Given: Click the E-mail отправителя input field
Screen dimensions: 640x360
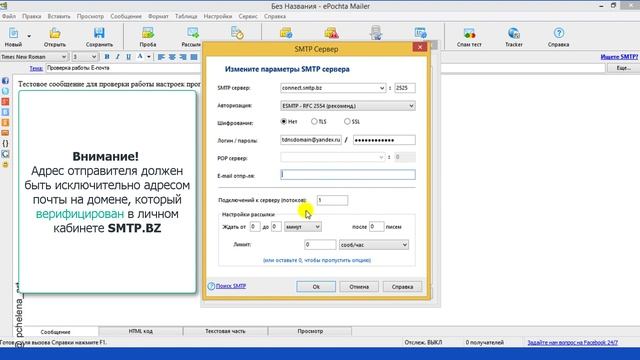Looking at the screenshot, I should [348, 175].
